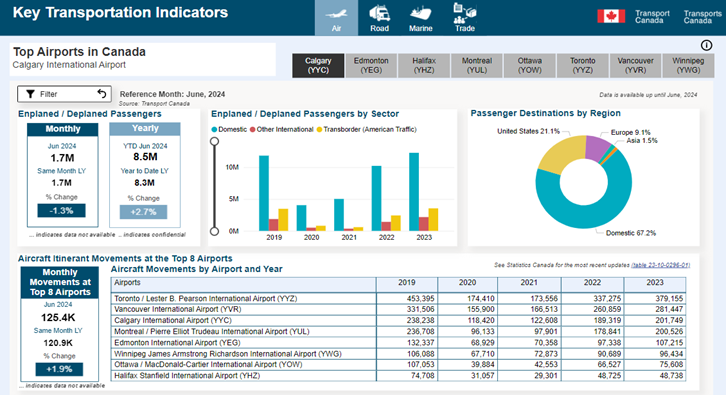Viewport: 726px width, 395px height.
Task: Switch to the Road section truck icon
Action: coord(379,13)
